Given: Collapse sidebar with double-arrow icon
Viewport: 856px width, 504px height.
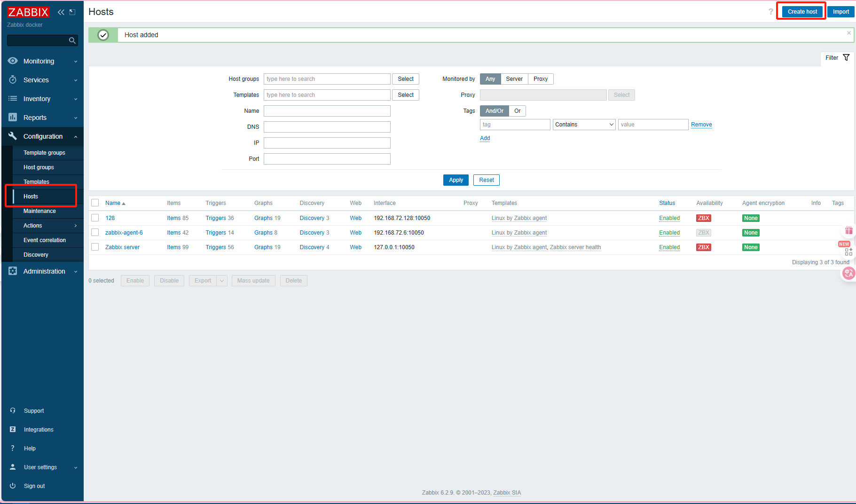Looking at the screenshot, I should (61, 12).
